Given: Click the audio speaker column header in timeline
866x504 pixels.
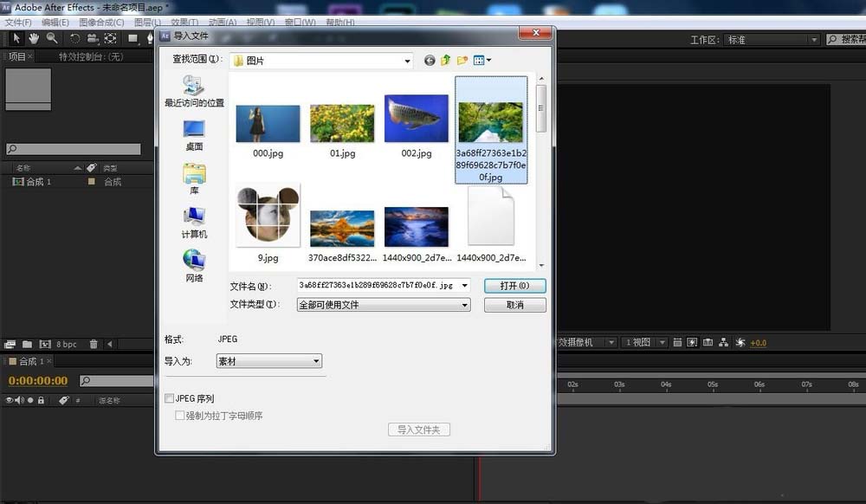Looking at the screenshot, I should click(19, 400).
